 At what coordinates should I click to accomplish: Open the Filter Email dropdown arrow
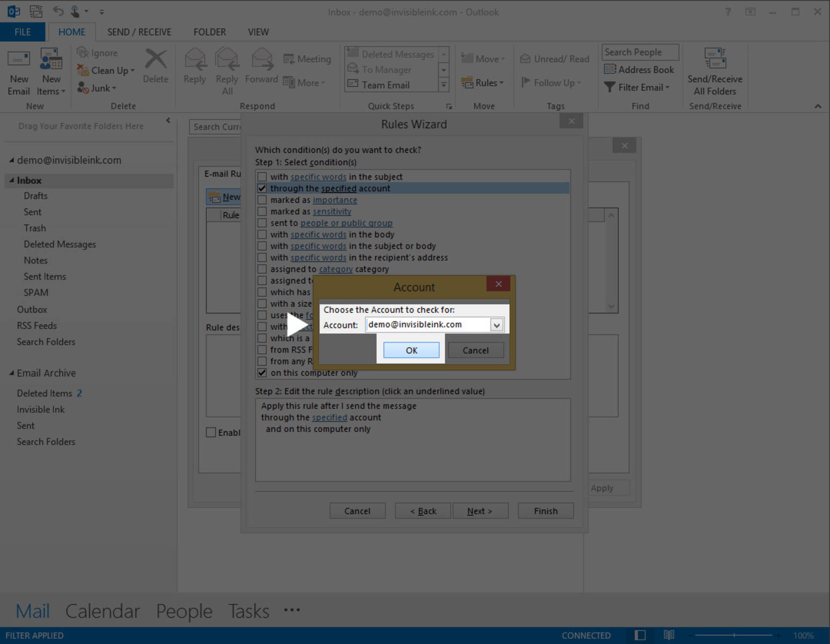[667, 87]
